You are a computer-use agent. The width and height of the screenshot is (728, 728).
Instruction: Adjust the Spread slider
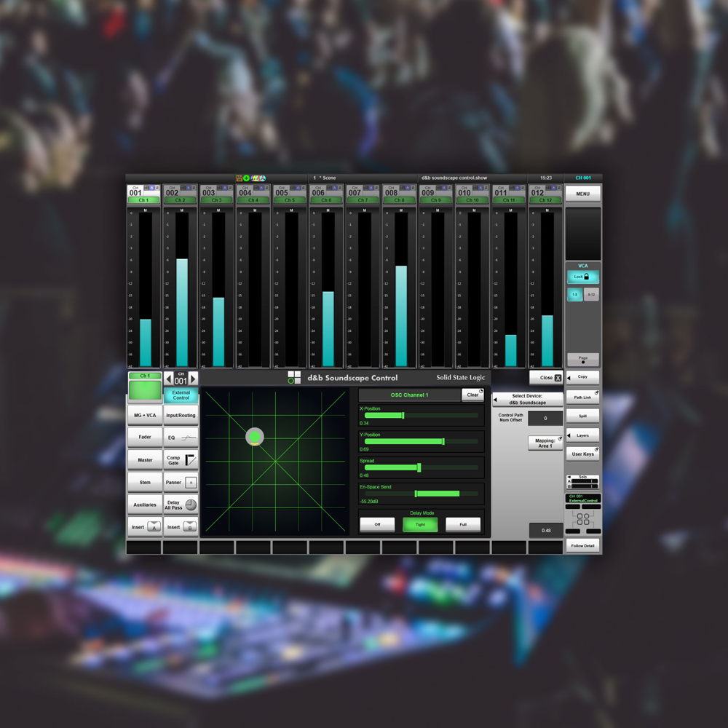[421, 467]
